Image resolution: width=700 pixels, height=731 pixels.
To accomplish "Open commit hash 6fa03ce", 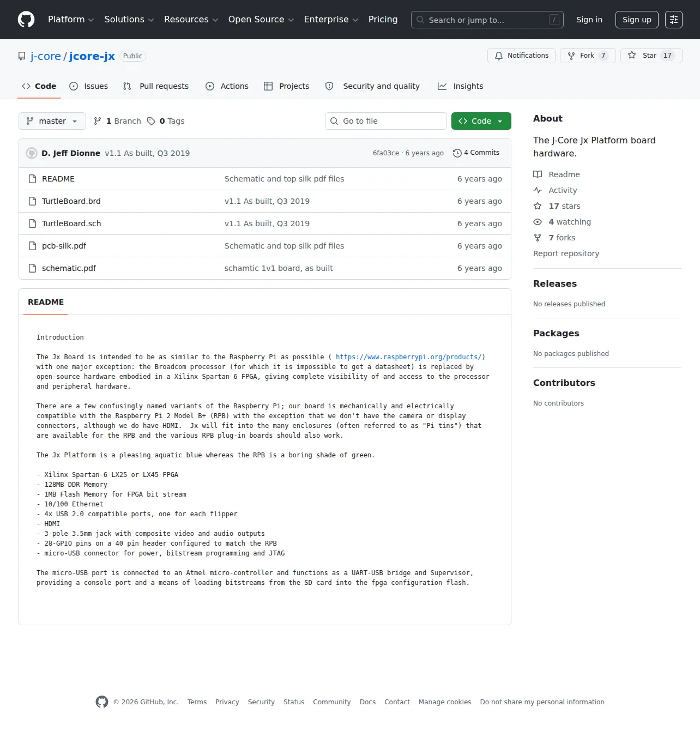I will click(386, 153).
